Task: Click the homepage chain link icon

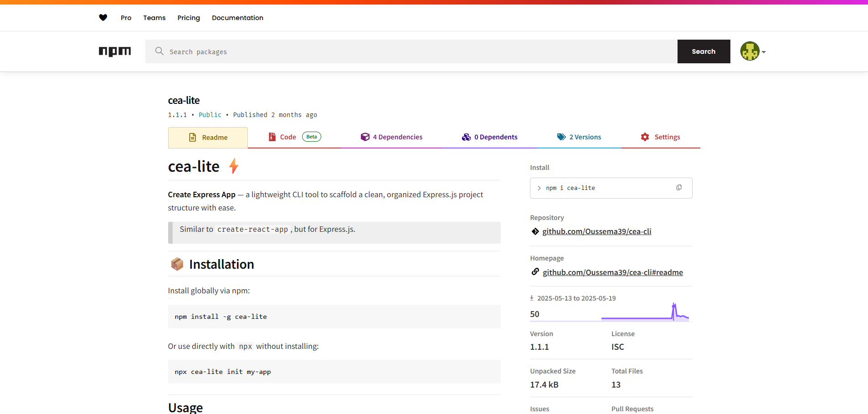Action: pos(535,272)
